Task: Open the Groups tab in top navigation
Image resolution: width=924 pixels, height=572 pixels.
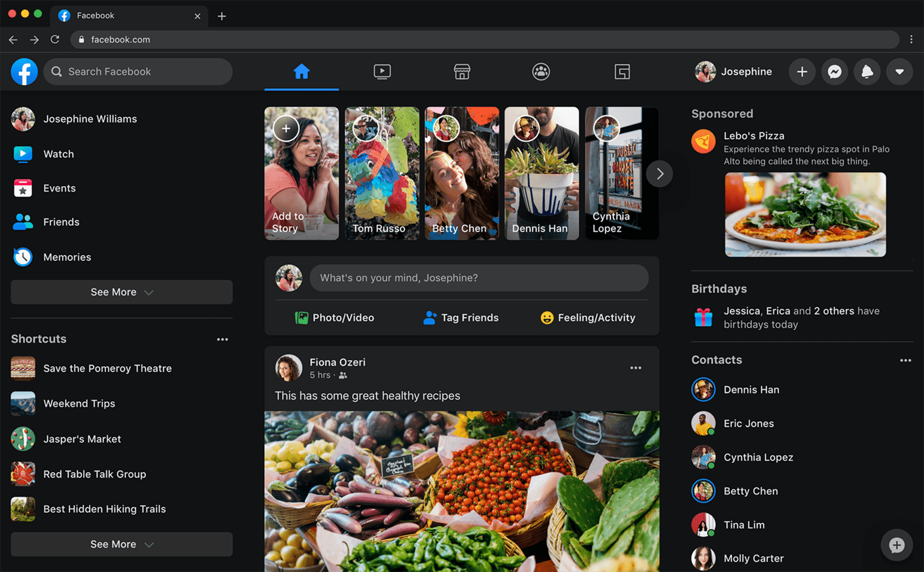Action: pos(541,71)
